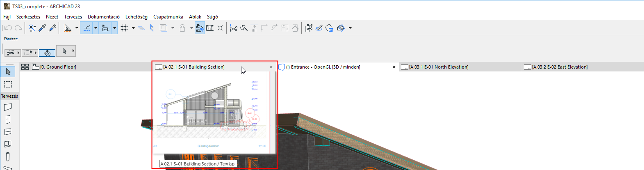
Task: Open the Dokumentáció menu
Action: click(x=104, y=17)
